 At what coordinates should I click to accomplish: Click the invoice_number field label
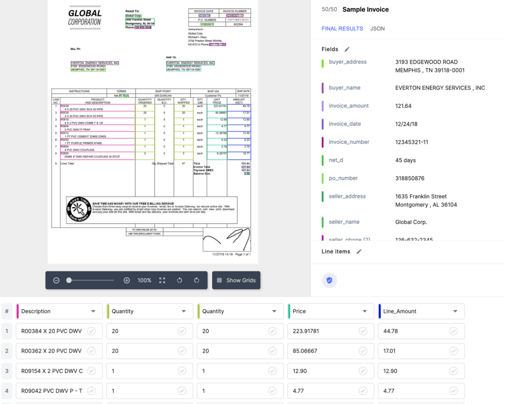click(349, 142)
